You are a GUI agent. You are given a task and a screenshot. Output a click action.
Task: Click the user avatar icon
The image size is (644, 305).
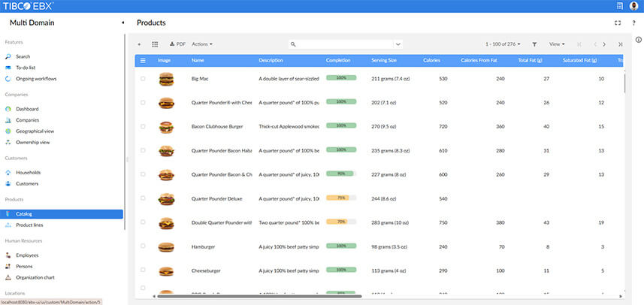(x=633, y=6)
